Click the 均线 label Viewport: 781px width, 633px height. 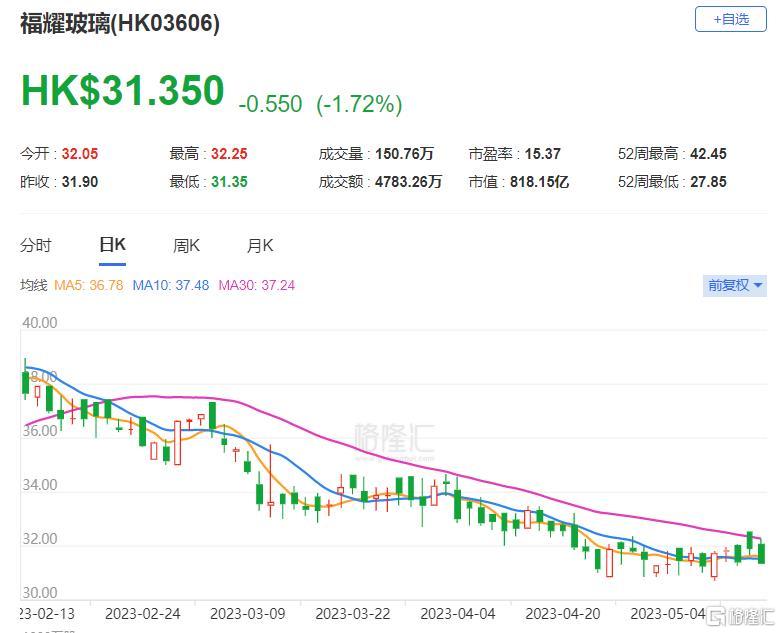[x=33, y=285]
